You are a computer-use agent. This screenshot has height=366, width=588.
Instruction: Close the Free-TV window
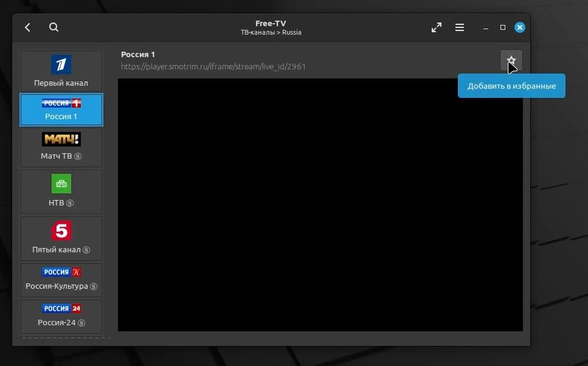520,27
